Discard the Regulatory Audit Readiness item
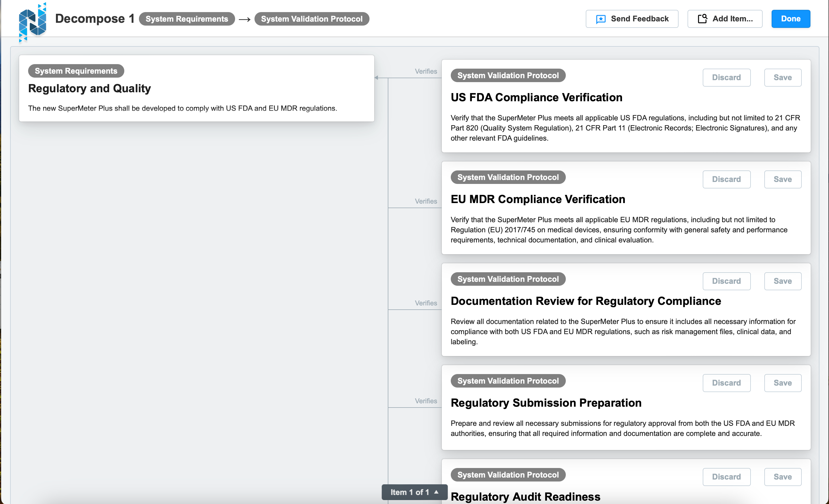The image size is (829, 504). click(x=726, y=477)
